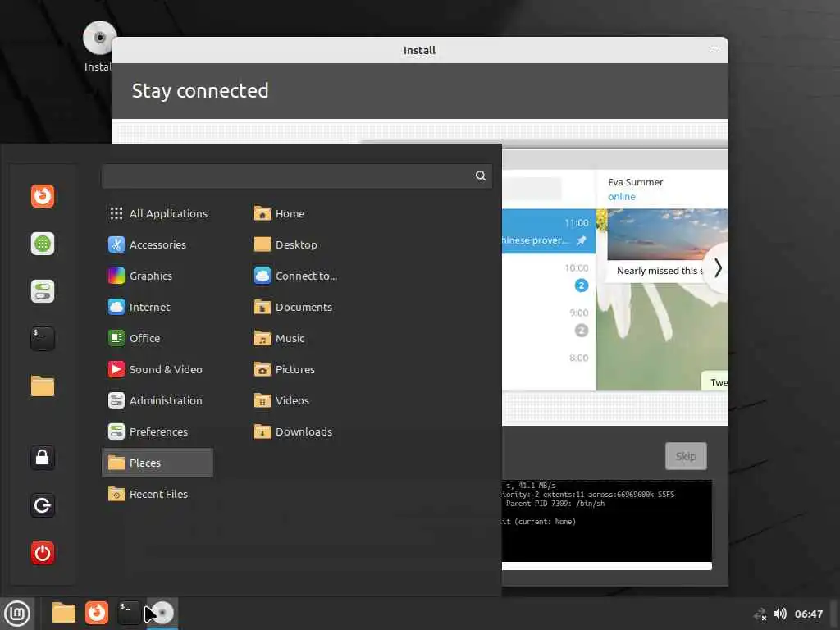Screen dimensions: 840x630
Task: Click the unread badge '2' beside 10:00 chat
Action: point(582,285)
